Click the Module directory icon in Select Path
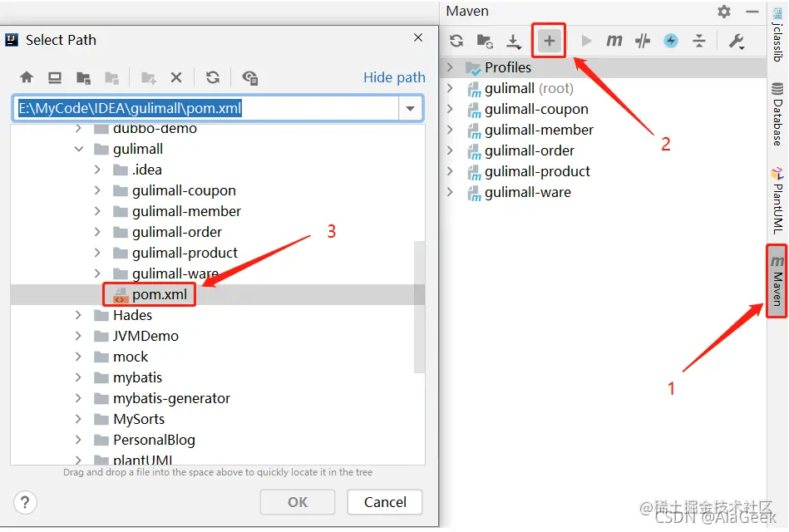The height and width of the screenshot is (532, 789). 111,78
